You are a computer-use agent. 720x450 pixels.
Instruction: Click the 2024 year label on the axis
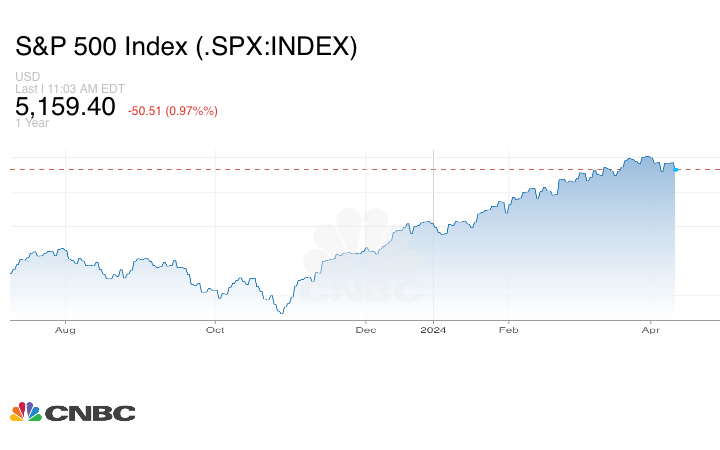pyautogui.click(x=433, y=329)
